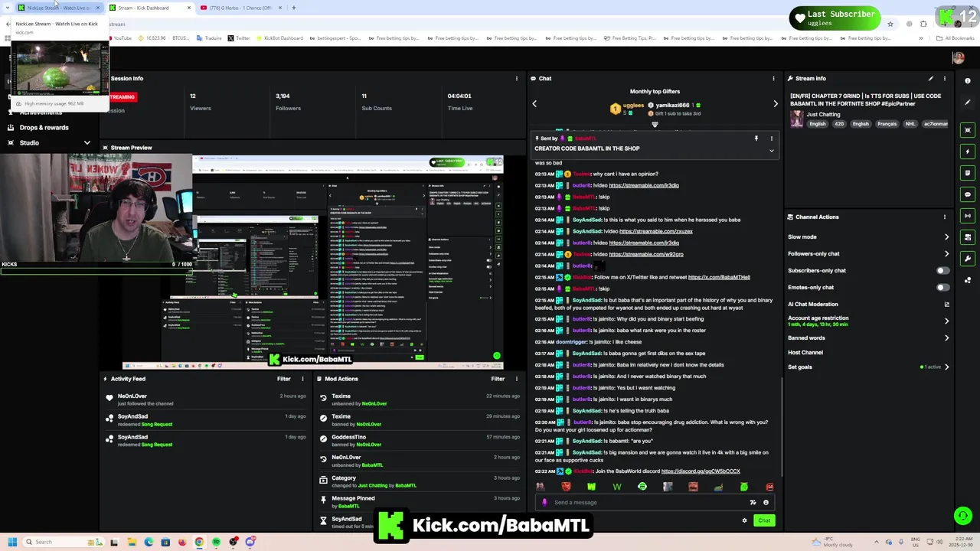980x551 pixels.
Task: Open AI Chat Moderation external icon
Action: pos(947,305)
